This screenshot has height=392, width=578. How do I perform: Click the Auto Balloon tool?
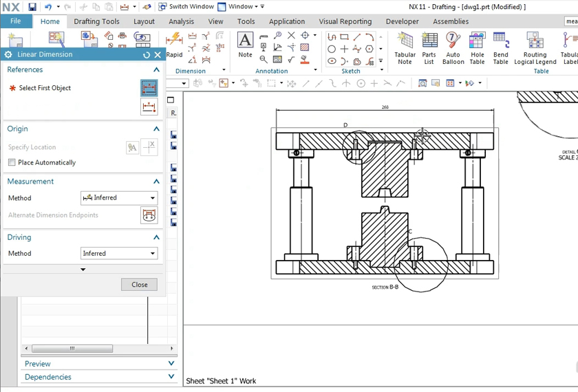coord(453,48)
